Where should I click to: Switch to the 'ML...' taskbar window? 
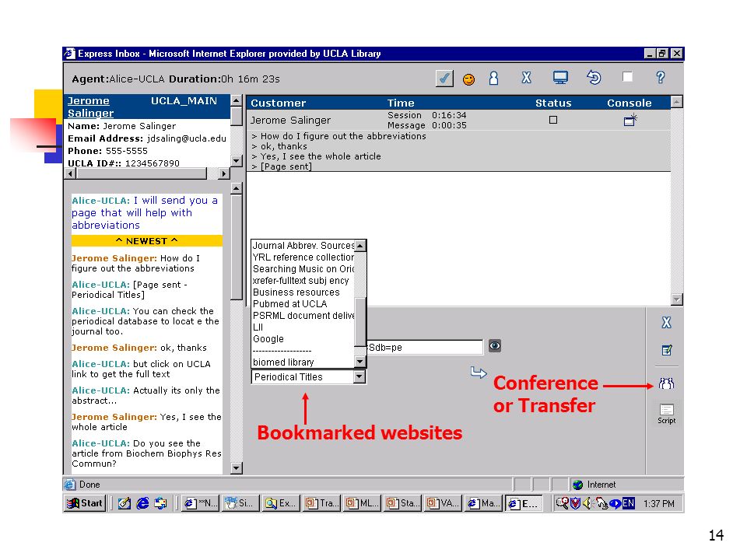pos(362,503)
